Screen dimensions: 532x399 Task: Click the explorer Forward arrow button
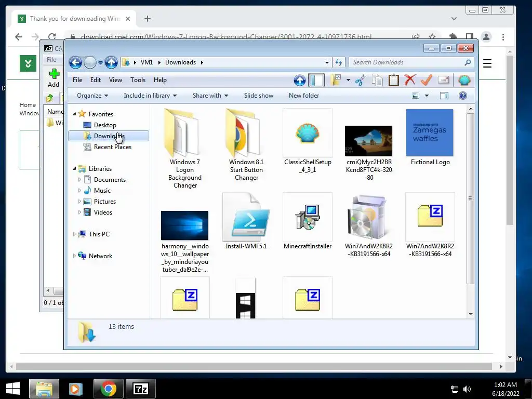coord(90,62)
